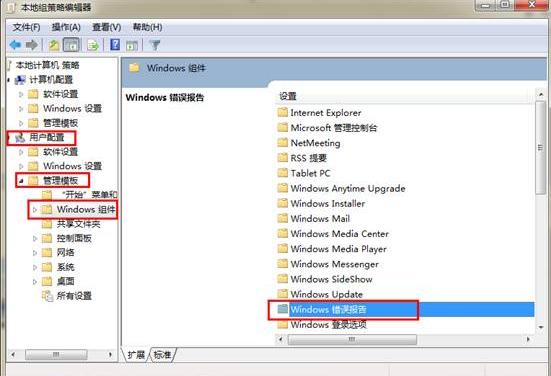Image resolution: width=551 pixels, height=376 pixels.
Task: Select 本地计算机 策略 root node
Action: (x=47, y=65)
